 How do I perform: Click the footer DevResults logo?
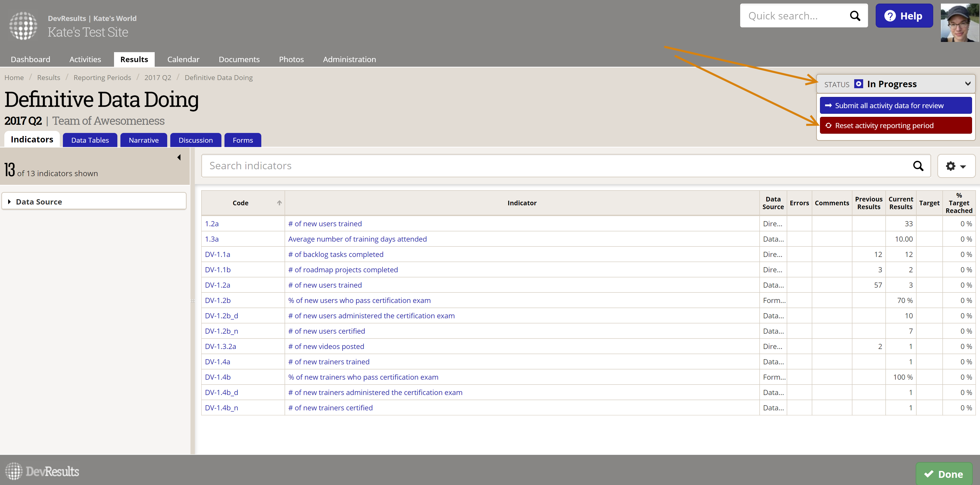point(42,471)
